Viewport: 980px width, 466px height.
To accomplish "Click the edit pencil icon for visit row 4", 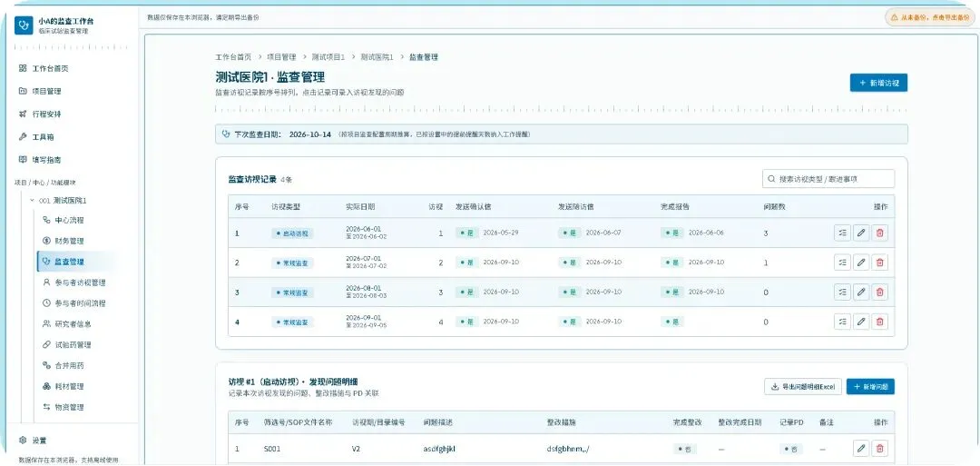I will pos(861,322).
